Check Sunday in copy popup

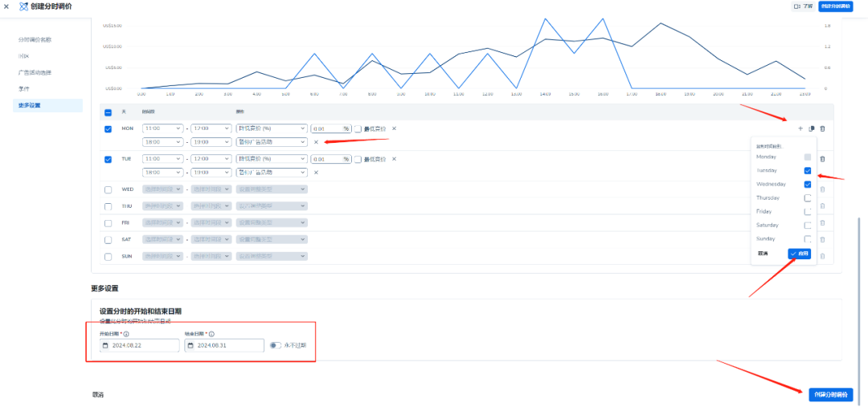pos(808,239)
